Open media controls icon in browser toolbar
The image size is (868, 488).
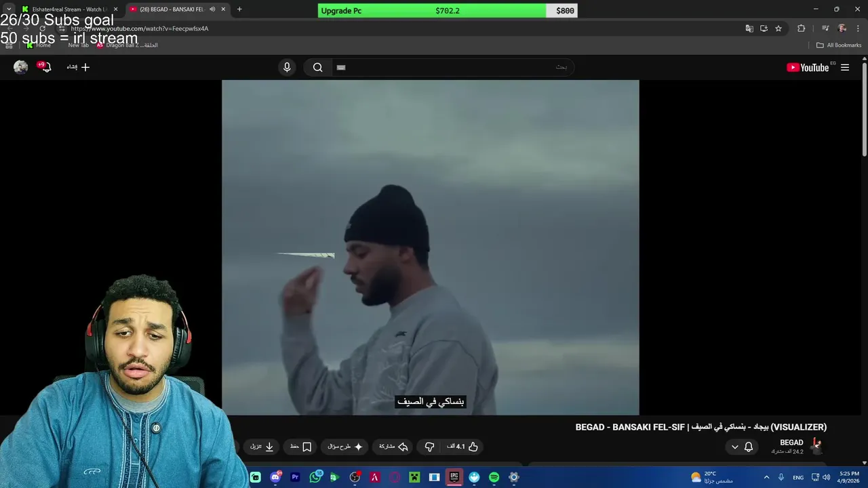825,28
